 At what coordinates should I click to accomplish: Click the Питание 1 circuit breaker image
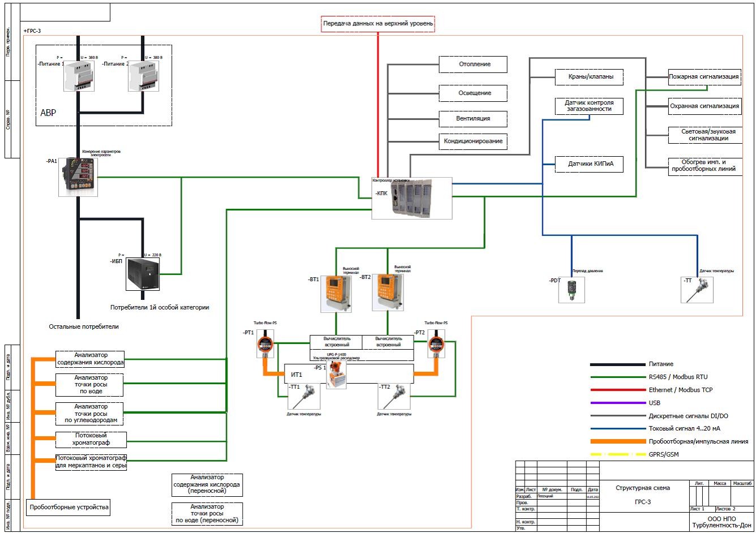79,76
